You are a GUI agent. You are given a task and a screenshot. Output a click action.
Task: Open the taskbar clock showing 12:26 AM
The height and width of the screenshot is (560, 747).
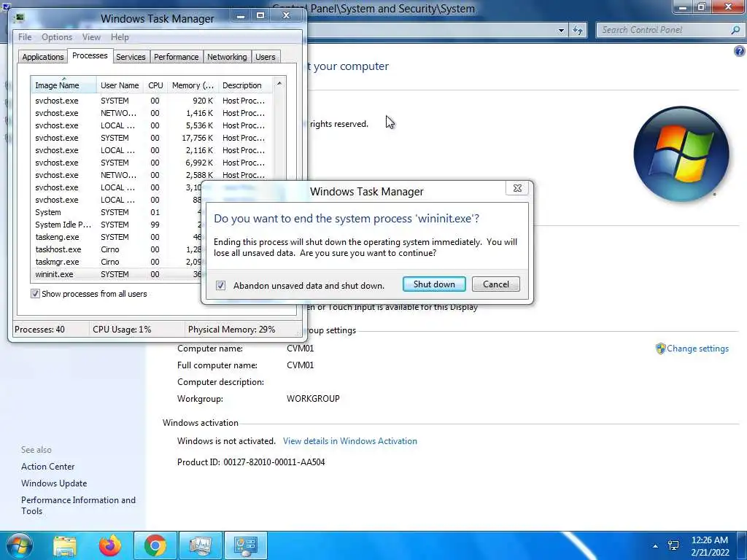[x=710, y=546]
